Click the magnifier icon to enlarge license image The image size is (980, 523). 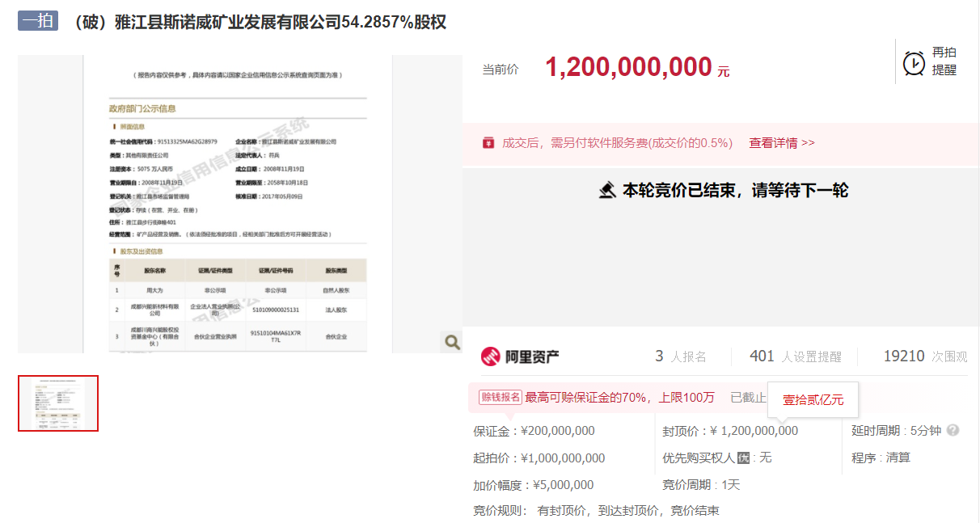pyautogui.click(x=451, y=342)
